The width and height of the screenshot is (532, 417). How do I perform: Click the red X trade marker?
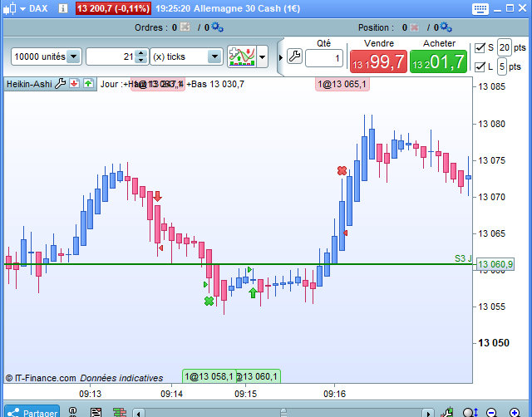coord(342,170)
